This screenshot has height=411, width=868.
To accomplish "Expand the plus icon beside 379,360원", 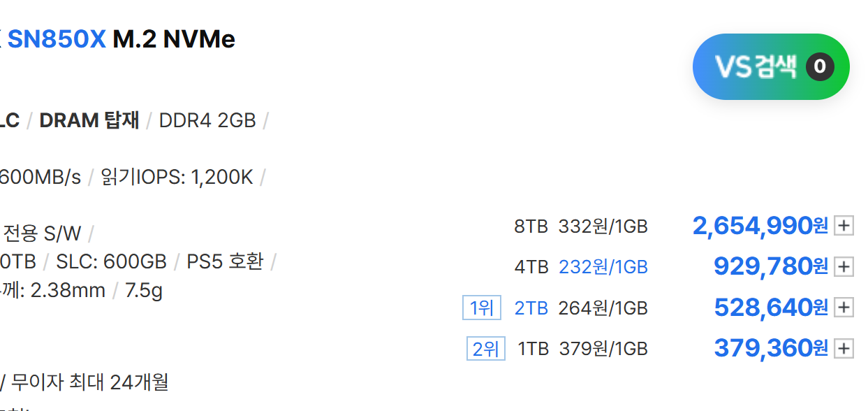I will (x=844, y=348).
